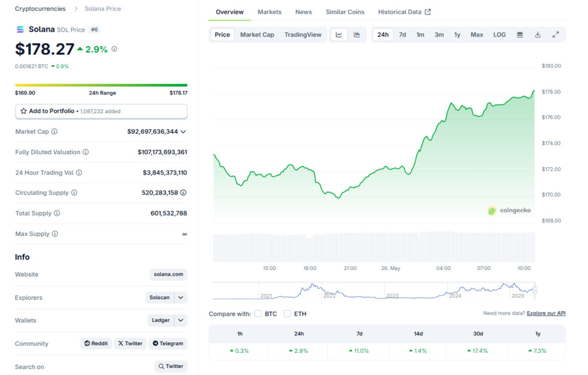Toggle ETH comparison checkbox
Viewport: 588px width, 375px height.
tap(287, 314)
